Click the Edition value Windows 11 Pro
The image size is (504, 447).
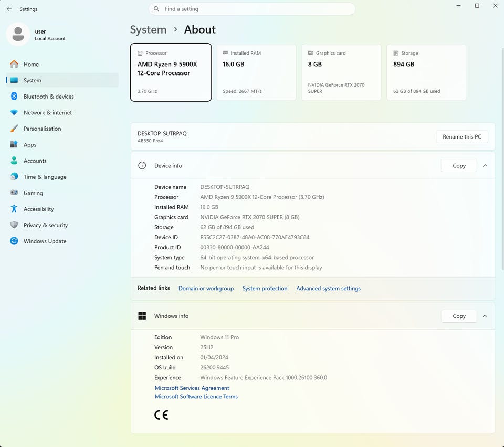pyautogui.click(x=219, y=337)
